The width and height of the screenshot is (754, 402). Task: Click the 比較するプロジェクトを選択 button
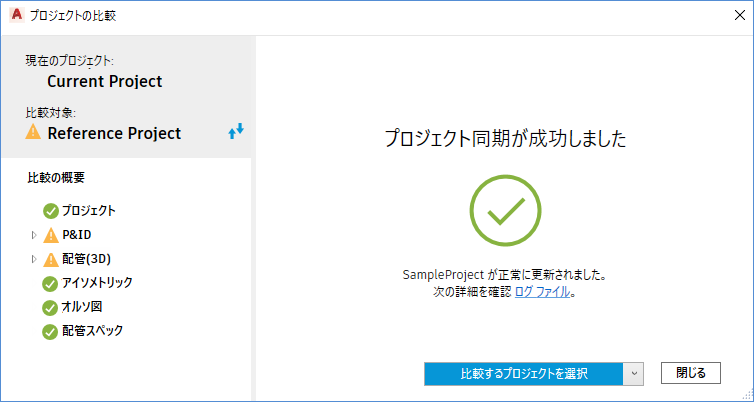coord(523,373)
